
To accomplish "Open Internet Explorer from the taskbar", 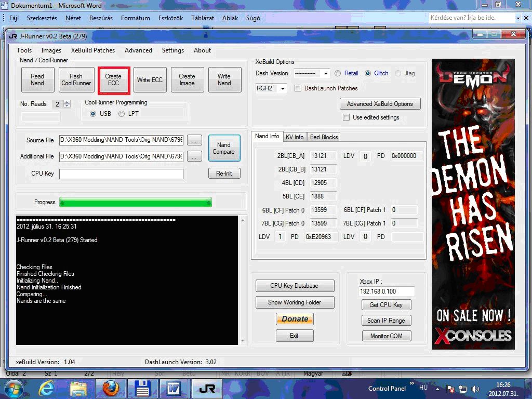I will click(47, 388).
